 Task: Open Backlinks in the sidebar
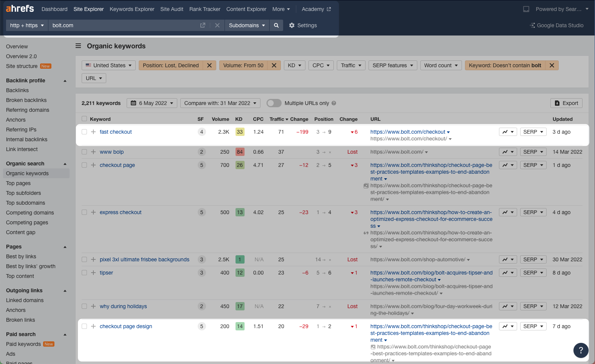[x=17, y=90]
